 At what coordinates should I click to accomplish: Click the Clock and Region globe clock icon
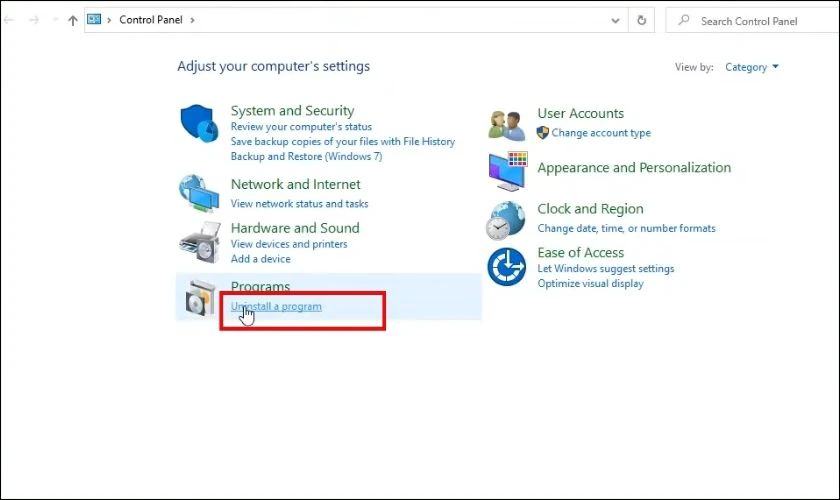point(506,220)
